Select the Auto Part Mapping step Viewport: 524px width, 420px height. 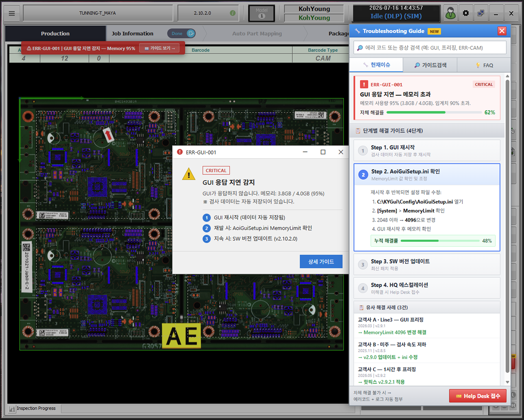[x=257, y=34]
